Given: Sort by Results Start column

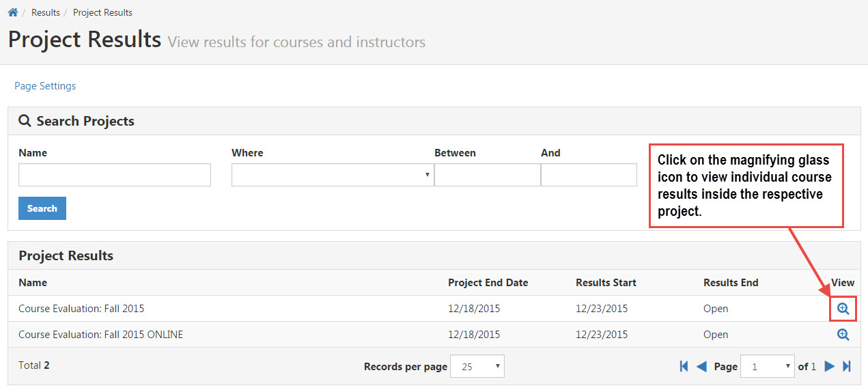Looking at the screenshot, I should (606, 282).
